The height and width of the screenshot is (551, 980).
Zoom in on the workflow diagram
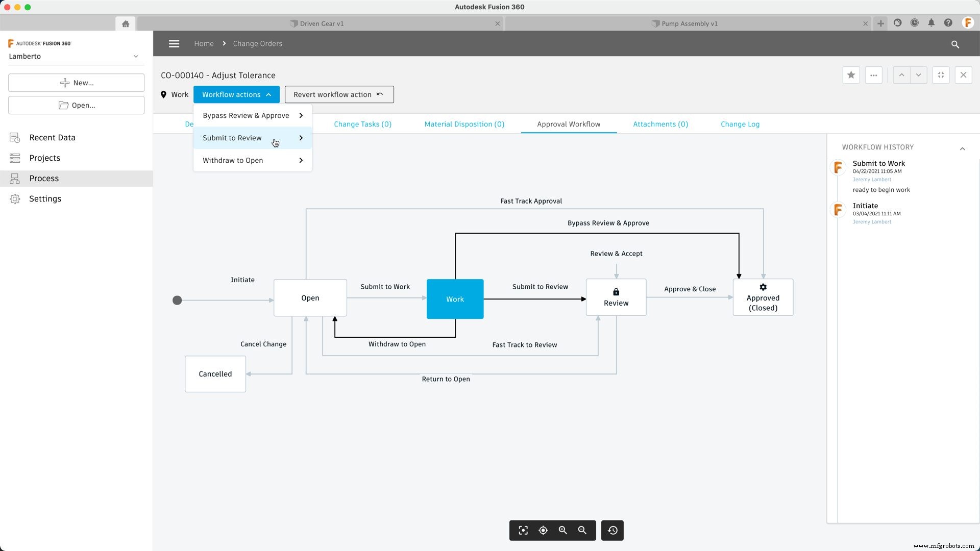(x=563, y=530)
